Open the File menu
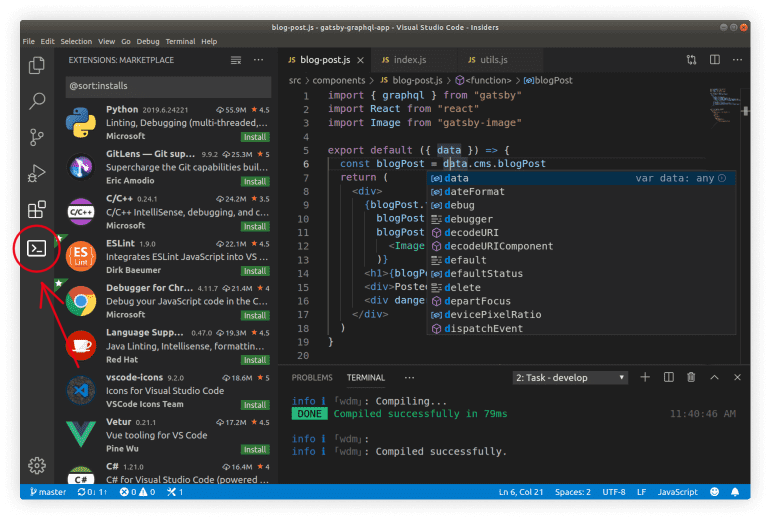Screen dimensions: 772x521 tap(29, 41)
